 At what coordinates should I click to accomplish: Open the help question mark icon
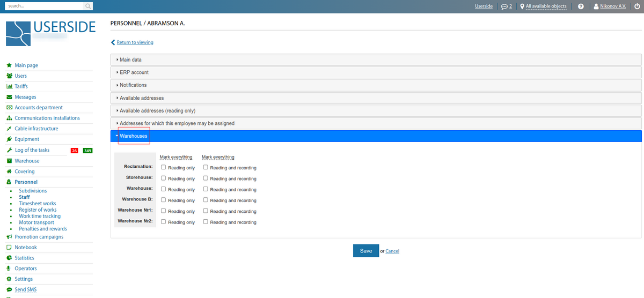click(581, 6)
